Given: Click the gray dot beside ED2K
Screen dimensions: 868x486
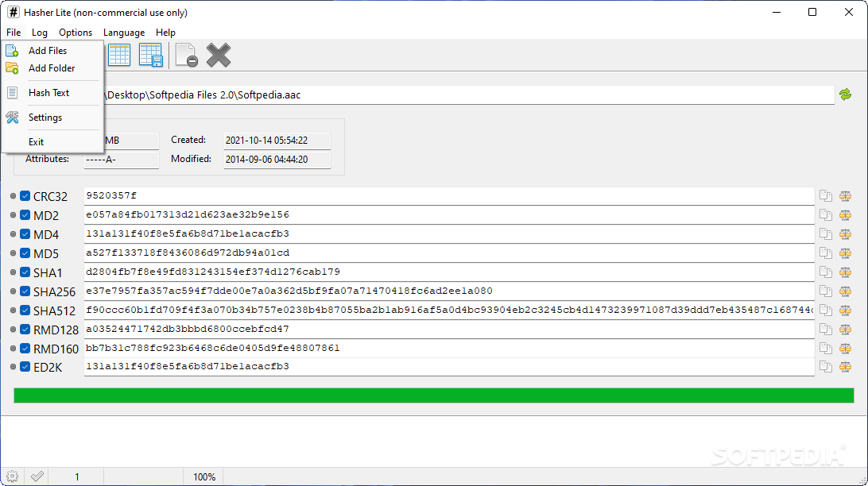Looking at the screenshot, I should click(14, 367).
